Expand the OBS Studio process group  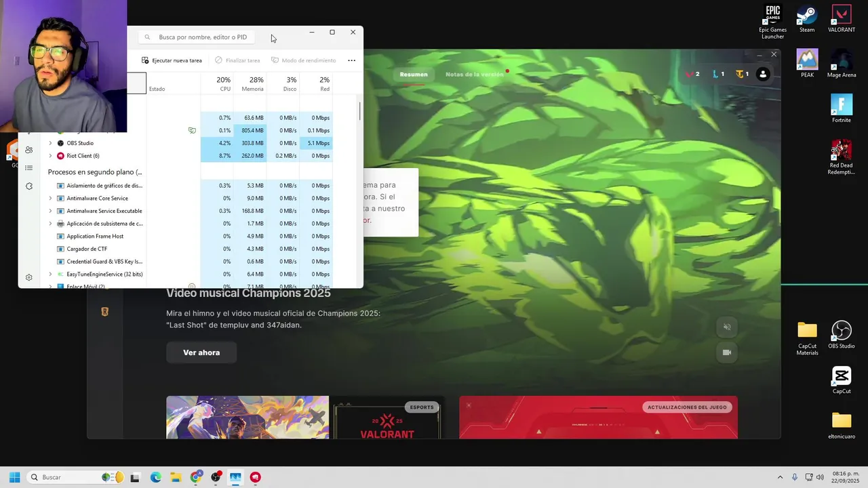pyautogui.click(x=50, y=143)
